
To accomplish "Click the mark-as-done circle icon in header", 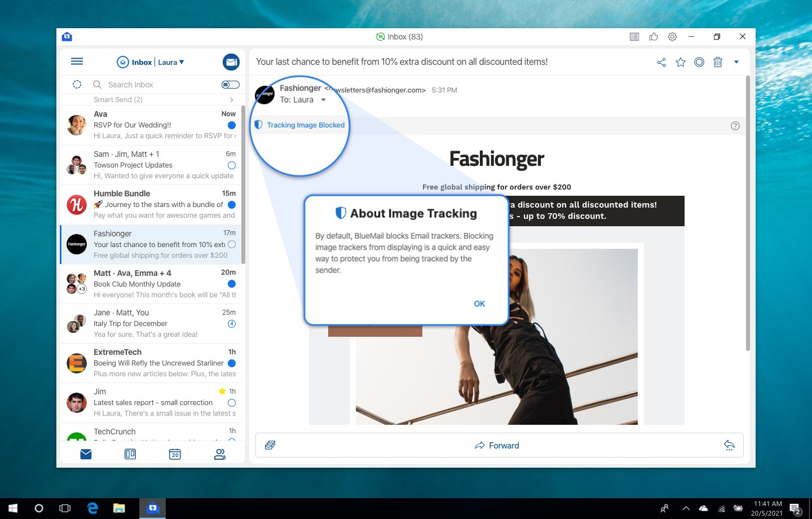I will 699,62.
